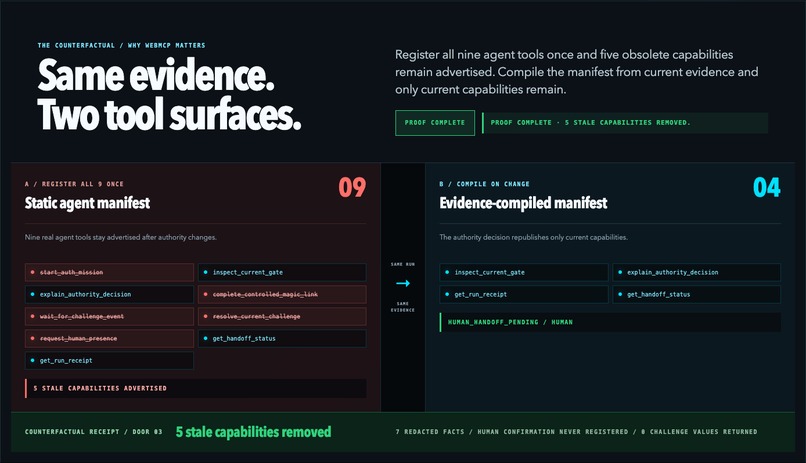
Task: Click the cyan 04 tool count
Action: coord(767,188)
